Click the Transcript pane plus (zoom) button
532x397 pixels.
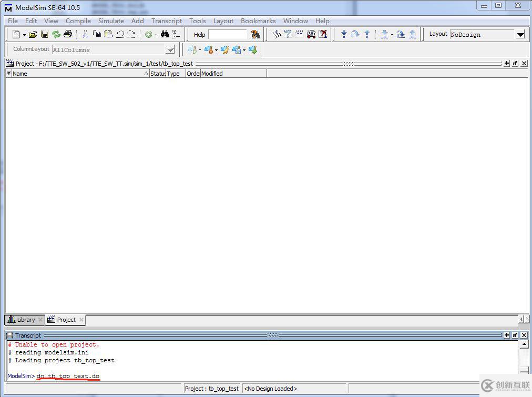[507, 335]
